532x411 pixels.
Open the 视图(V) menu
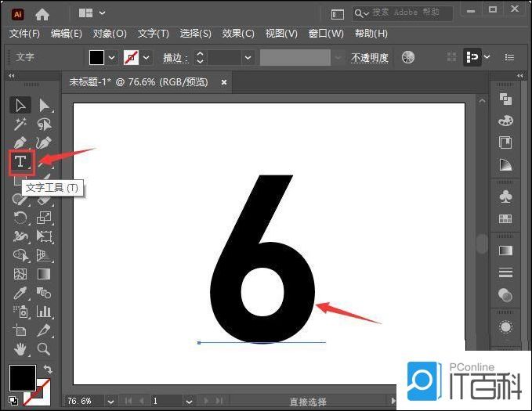[281, 34]
